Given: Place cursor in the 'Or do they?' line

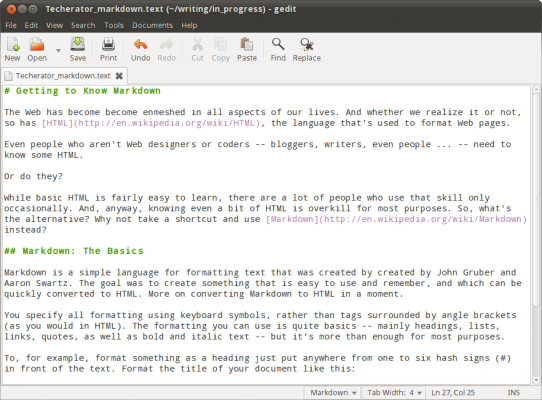Looking at the screenshot, I should tap(34, 176).
